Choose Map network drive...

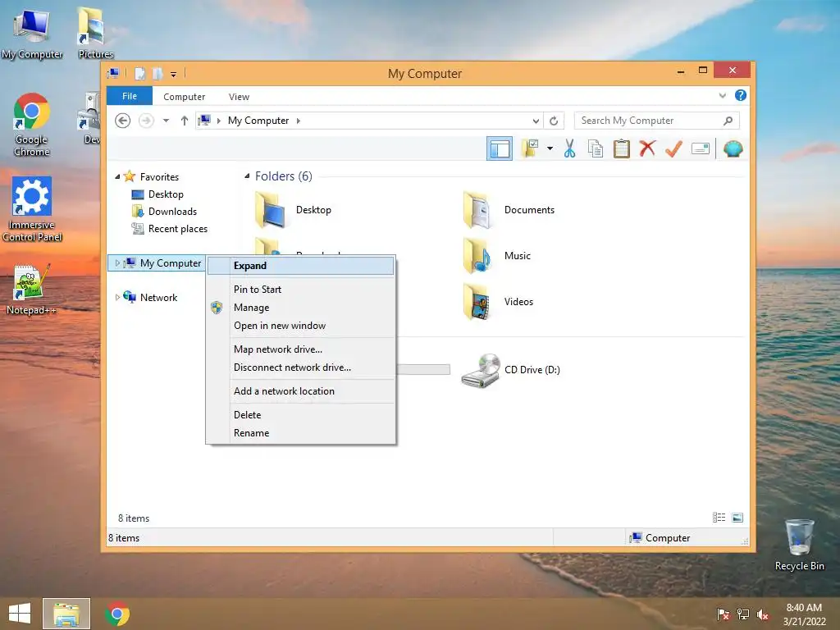tap(300, 349)
